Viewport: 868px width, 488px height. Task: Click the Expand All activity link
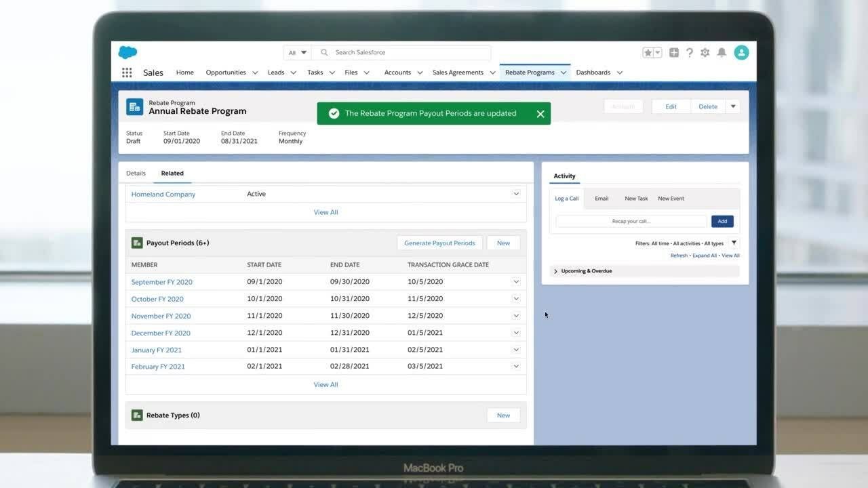(x=705, y=256)
